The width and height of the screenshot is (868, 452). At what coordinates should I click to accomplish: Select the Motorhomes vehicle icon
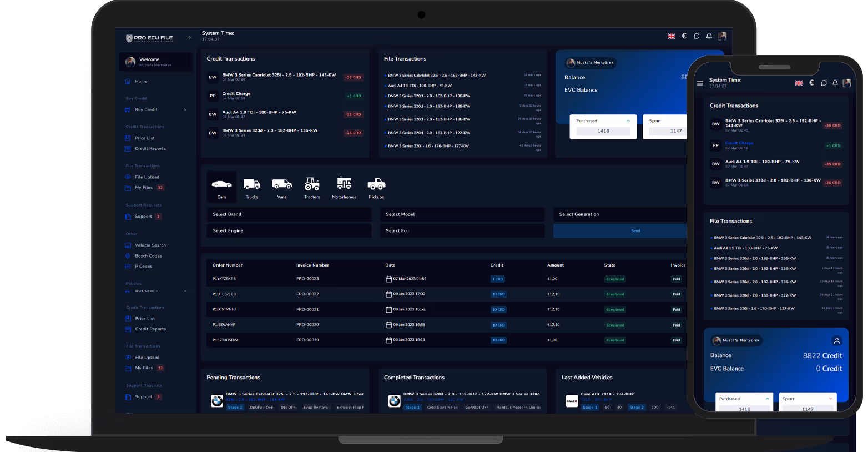point(344,187)
